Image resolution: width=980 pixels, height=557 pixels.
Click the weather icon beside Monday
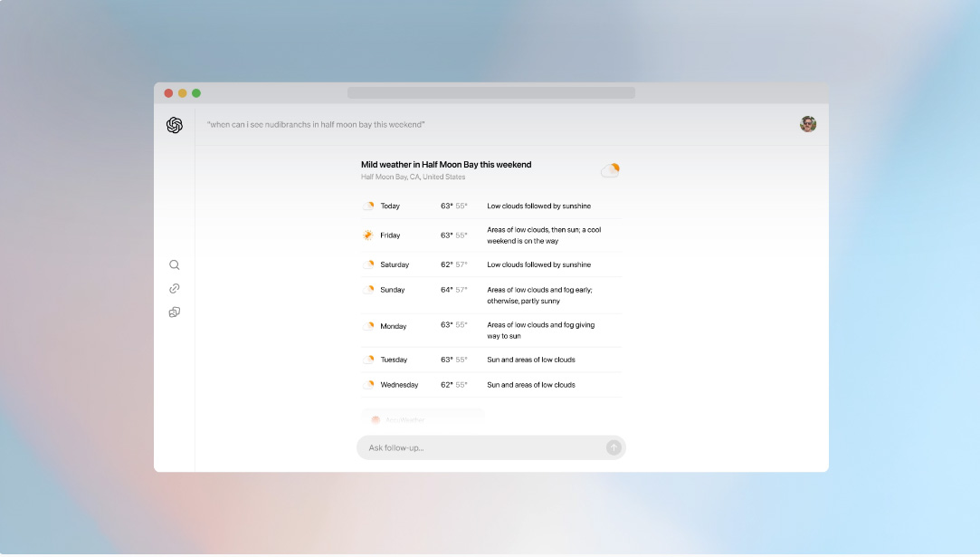pos(368,326)
